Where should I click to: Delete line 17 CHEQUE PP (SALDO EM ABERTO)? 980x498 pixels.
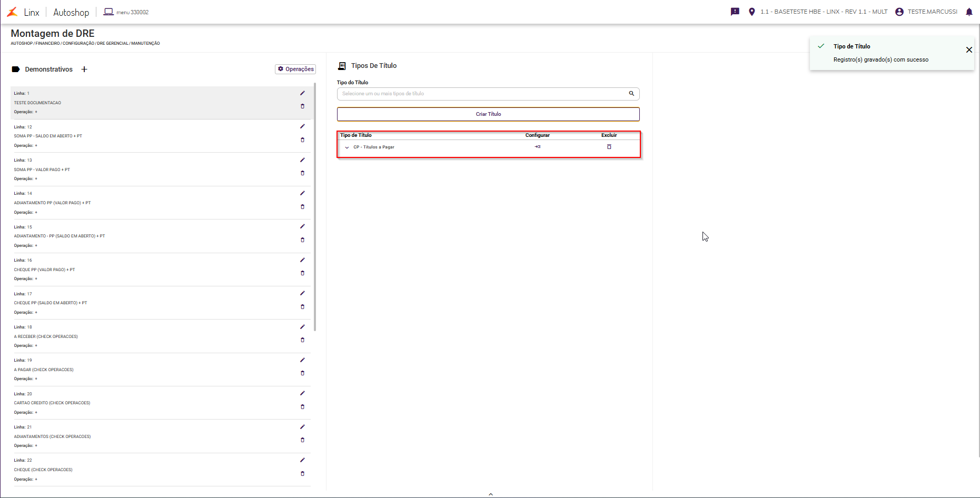point(302,307)
